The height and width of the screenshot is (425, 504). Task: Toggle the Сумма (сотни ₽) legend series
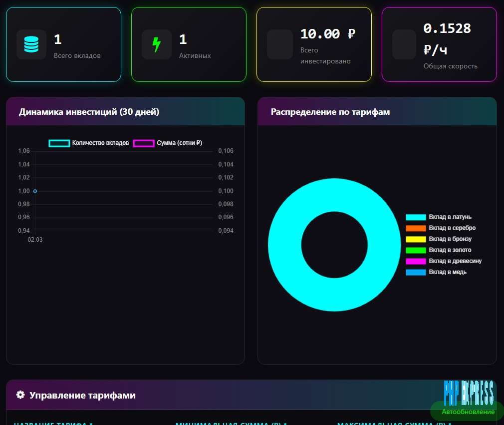(168, 143)
